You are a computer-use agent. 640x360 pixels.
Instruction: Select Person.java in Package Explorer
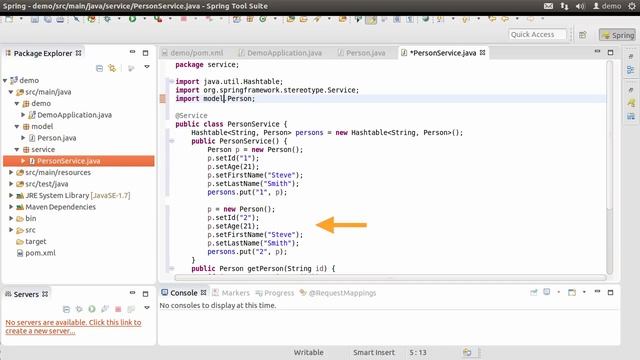point(57,138)
